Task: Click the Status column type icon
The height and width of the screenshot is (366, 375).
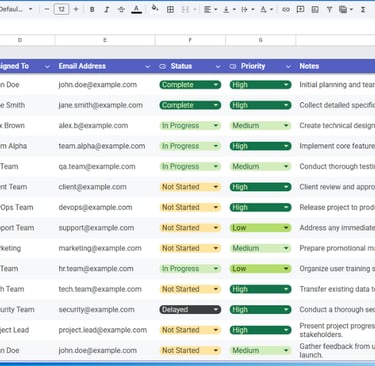Action: [163, 66]
